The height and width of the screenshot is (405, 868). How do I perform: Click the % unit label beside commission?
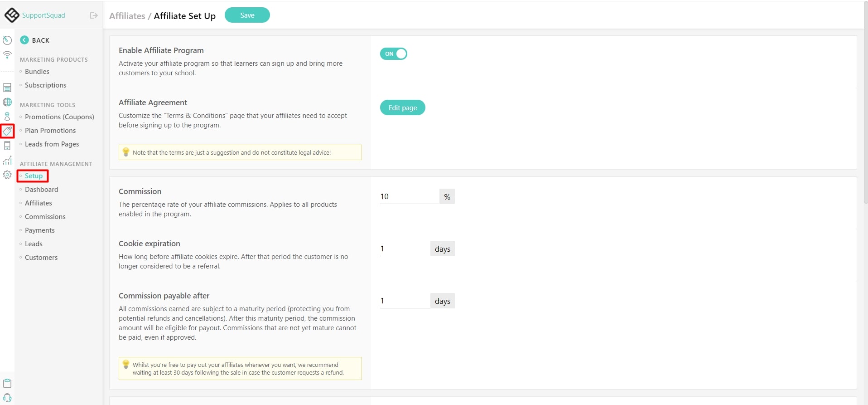coord(447,196)
